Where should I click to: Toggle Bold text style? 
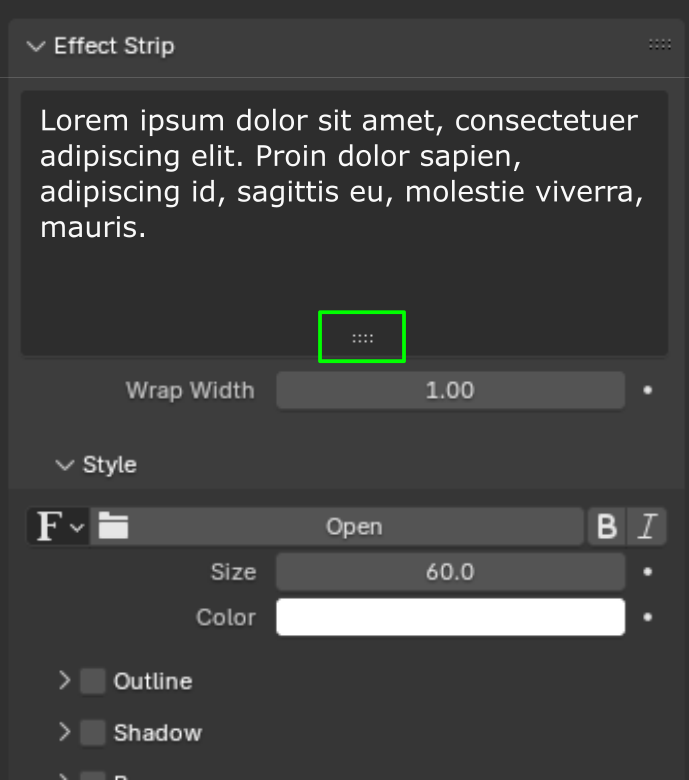tap(607, 526)
